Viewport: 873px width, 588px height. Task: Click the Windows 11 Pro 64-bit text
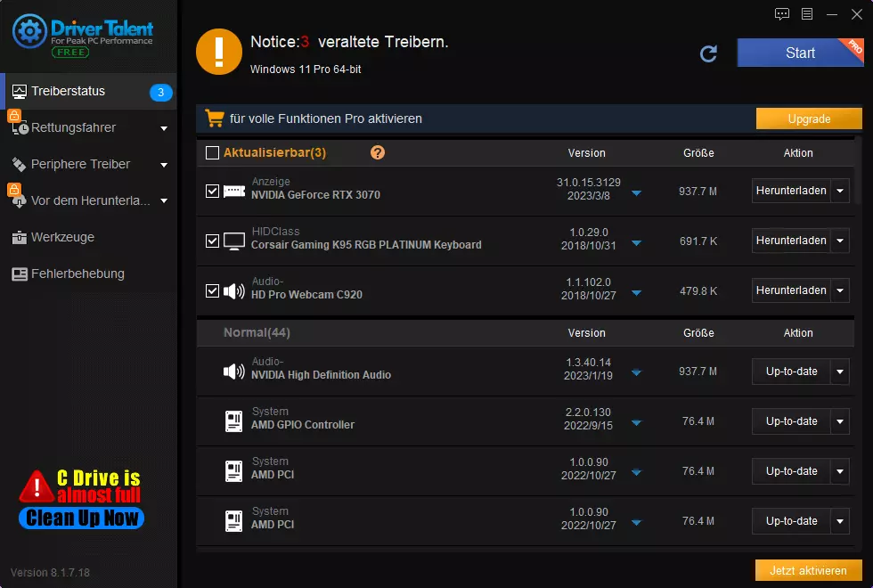(x=306, y=69)
